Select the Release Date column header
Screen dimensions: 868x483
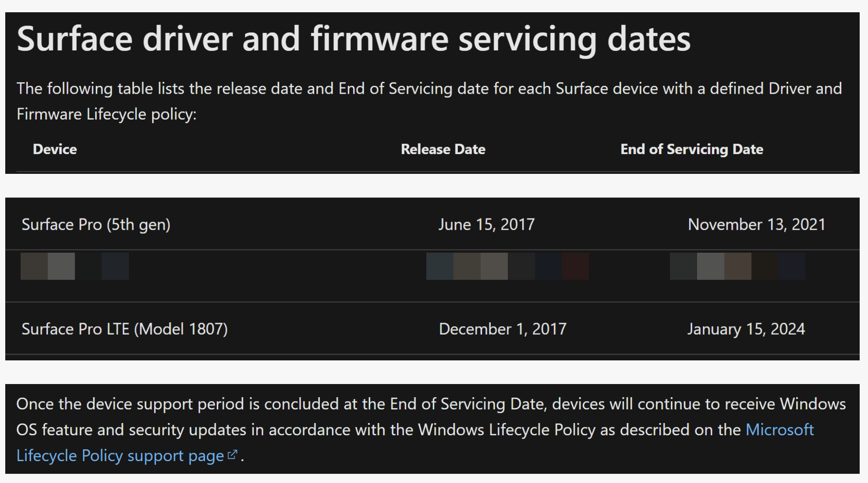[443, 149]
